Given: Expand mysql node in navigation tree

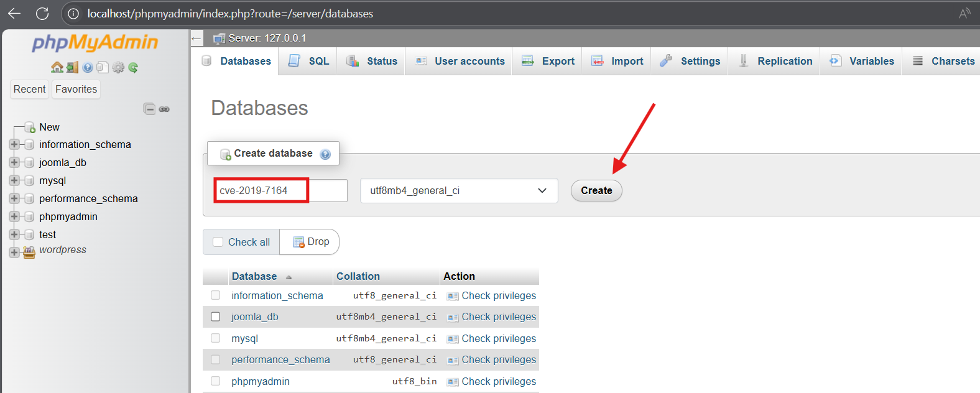Looking at the screenshot, I should tap(14, 180).
